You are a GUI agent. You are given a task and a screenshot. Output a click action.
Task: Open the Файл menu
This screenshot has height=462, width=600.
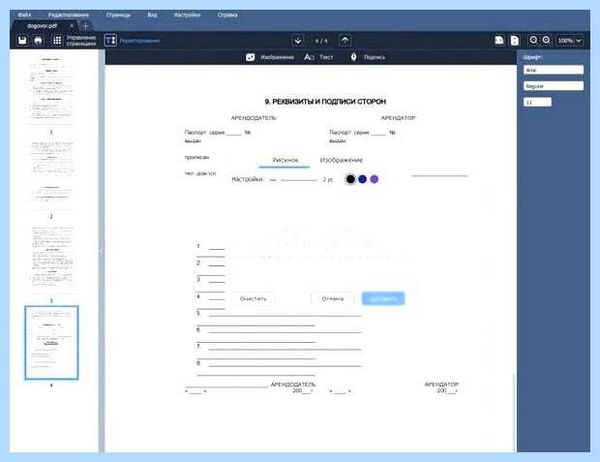click(24, 15)
